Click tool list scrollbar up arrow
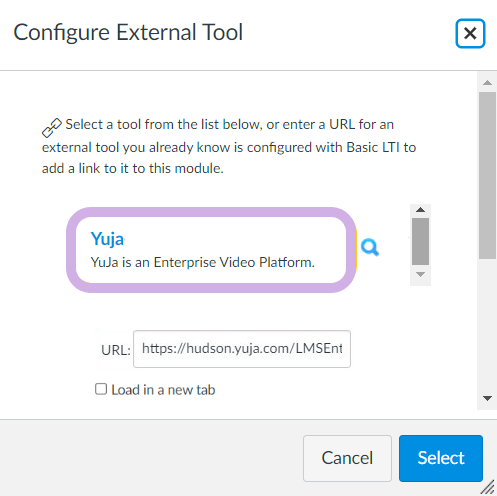Screen dimensions: 497x496 (420, 210)
